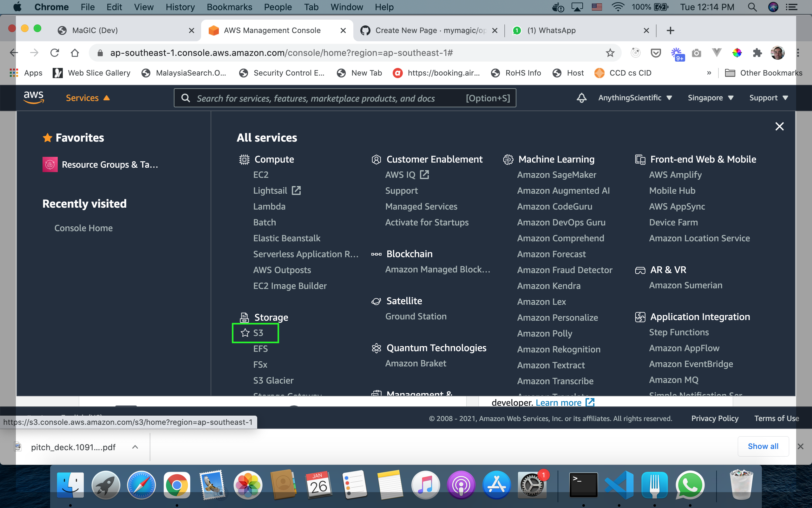Close the services menu panel
Screen dimensions: 812x508
click(x=779, y=126)
